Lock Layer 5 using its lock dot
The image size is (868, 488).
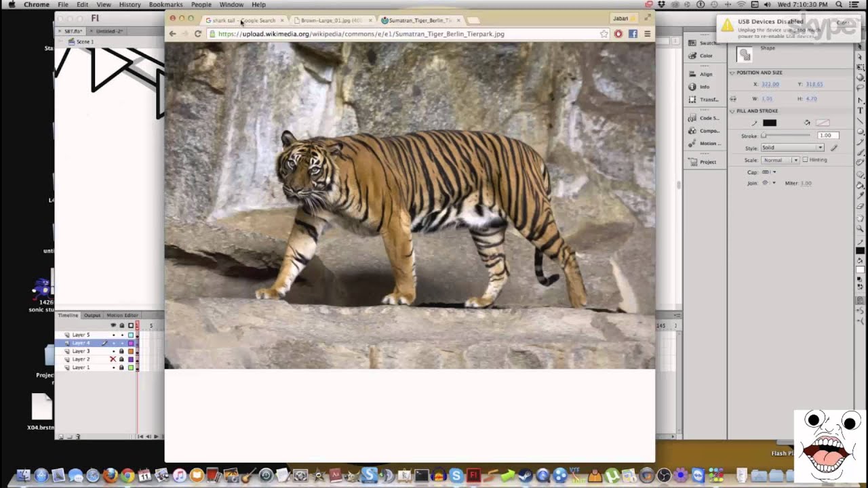pyautogui.click(x=122, y=335)
